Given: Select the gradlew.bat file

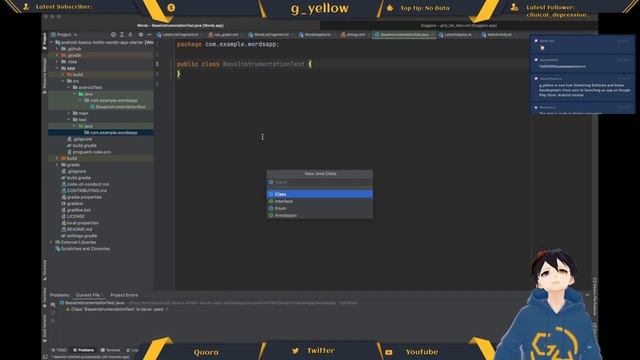Looking at the screenshot, I should pos(76,210).
